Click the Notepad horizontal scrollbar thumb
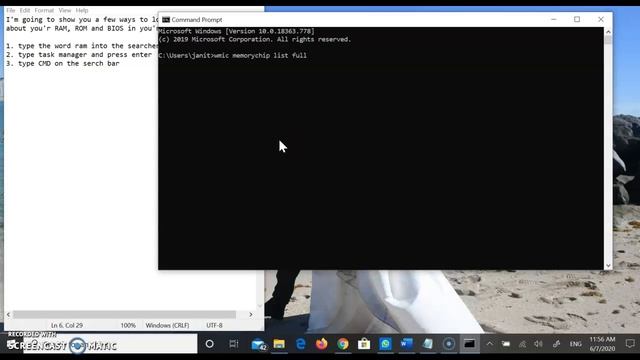640x360 pixels. tap(124, 314)
